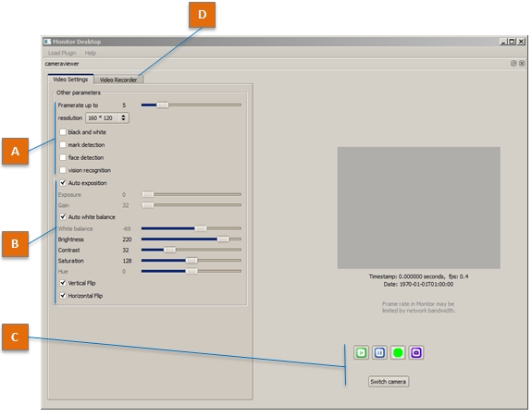Click the cameraviewer panel title
This screenshot has width=532, height=417.
click(x=62, y=64)
